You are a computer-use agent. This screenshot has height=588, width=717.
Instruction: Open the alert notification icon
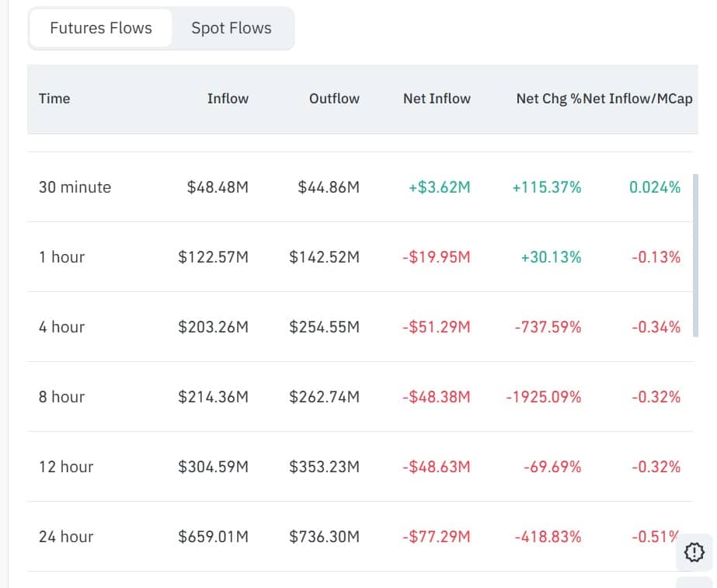pyautogui.click(x=694, y=552)
